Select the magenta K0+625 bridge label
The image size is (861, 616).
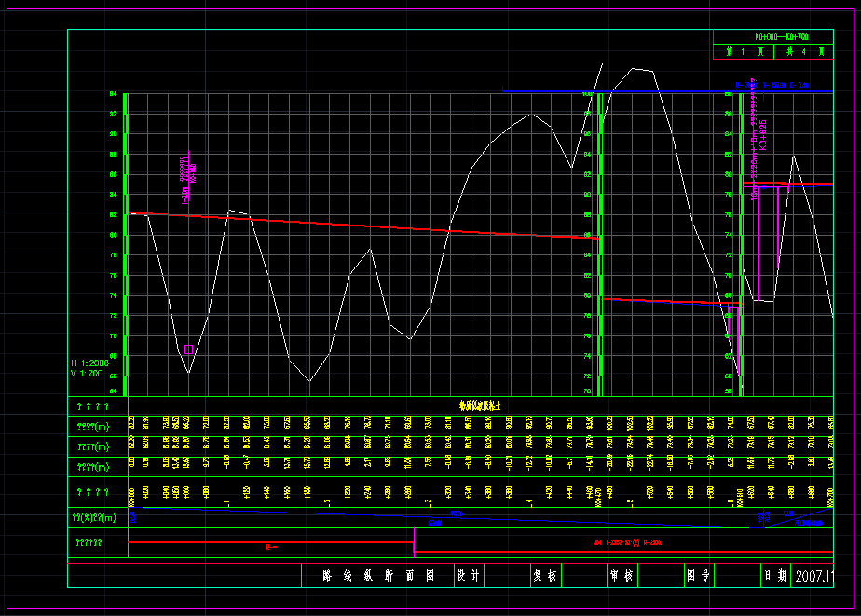763,136
